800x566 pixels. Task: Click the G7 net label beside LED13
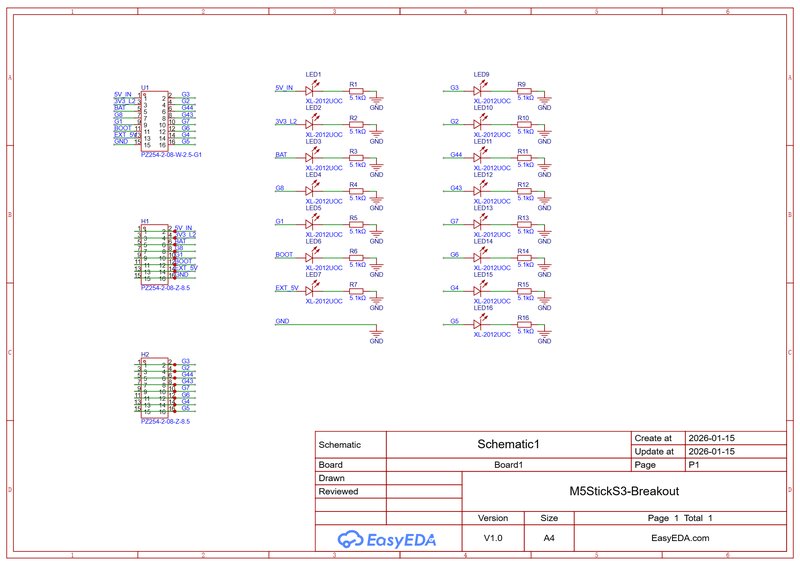455,221
